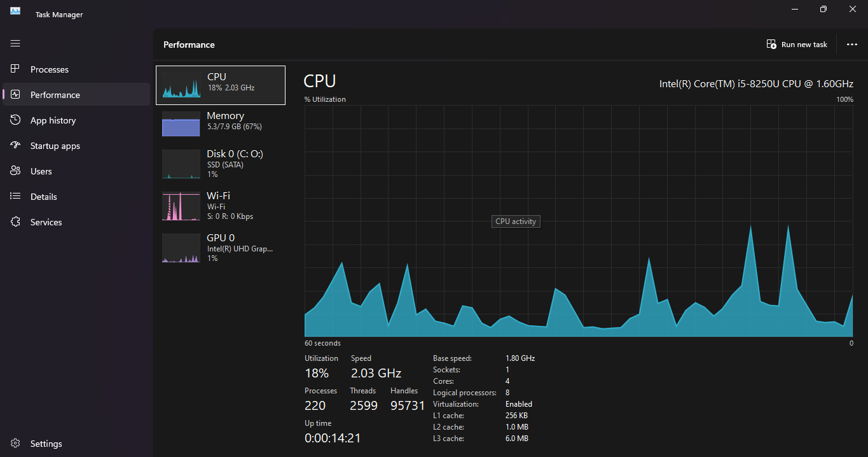Click the 0:00:14:21 up time value
Image resolution: width=868 pixels, height=457 pixels.
pos(333,438)
